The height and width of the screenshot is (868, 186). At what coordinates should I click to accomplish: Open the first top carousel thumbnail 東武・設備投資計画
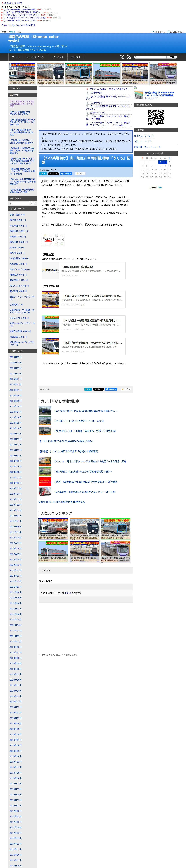22,73
